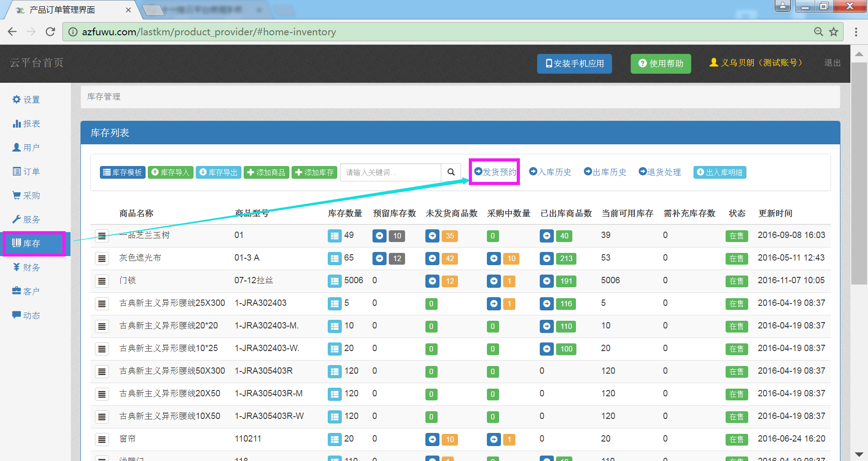Click the 发货预约 link
This screenshot has height=461, width=868.
[x=495, y=172]
